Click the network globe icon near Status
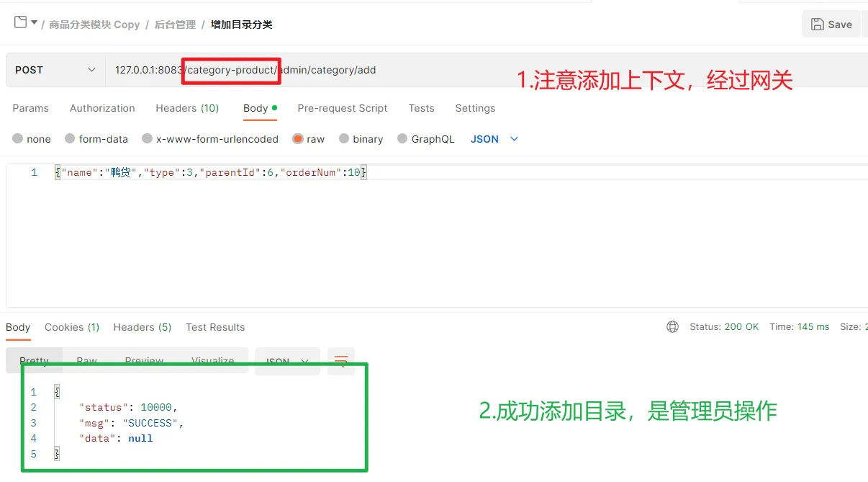Viewport: 868px width, 482px height. 672,327
